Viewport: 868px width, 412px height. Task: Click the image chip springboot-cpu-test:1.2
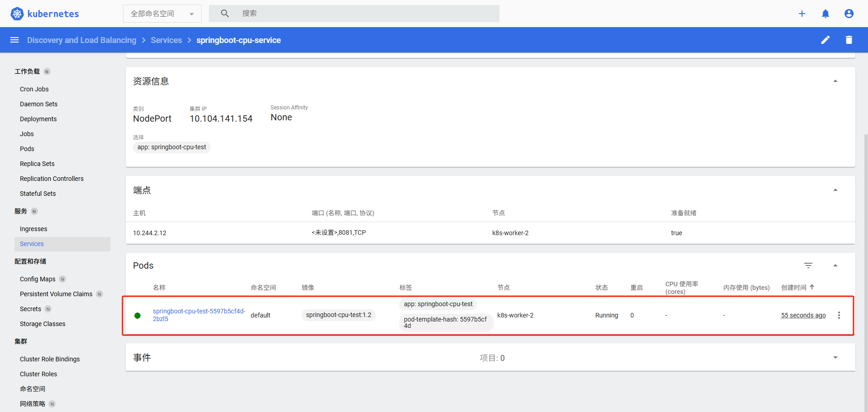pos(339,315)
